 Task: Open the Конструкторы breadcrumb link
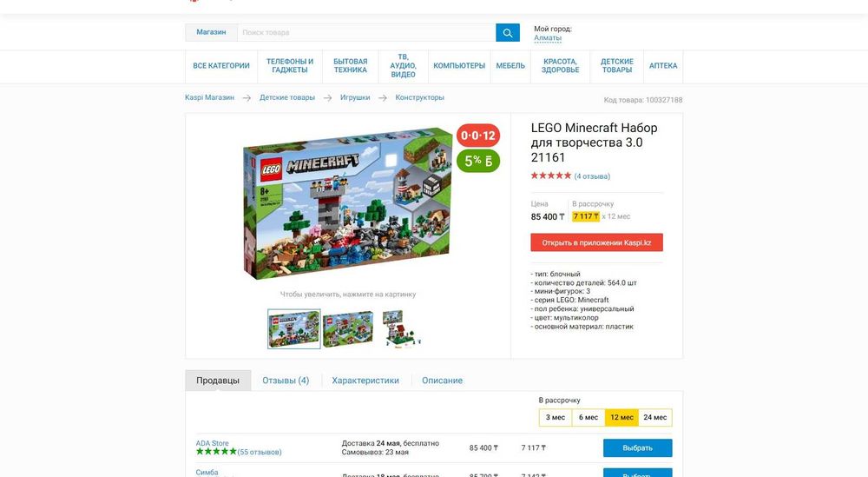pyautogui.click(x=419, y=97)
